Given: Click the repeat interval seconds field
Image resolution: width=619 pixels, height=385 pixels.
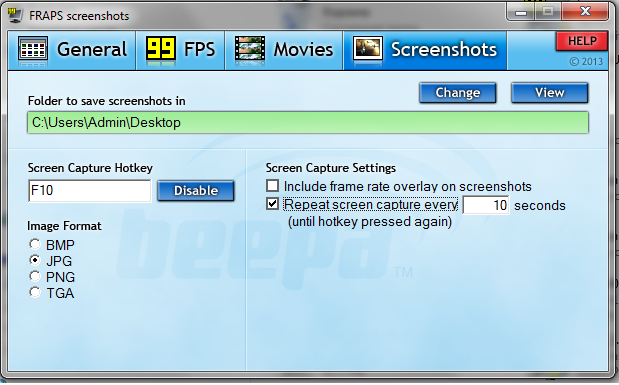Looking at the screenshot, I should (x=486, y=205).
